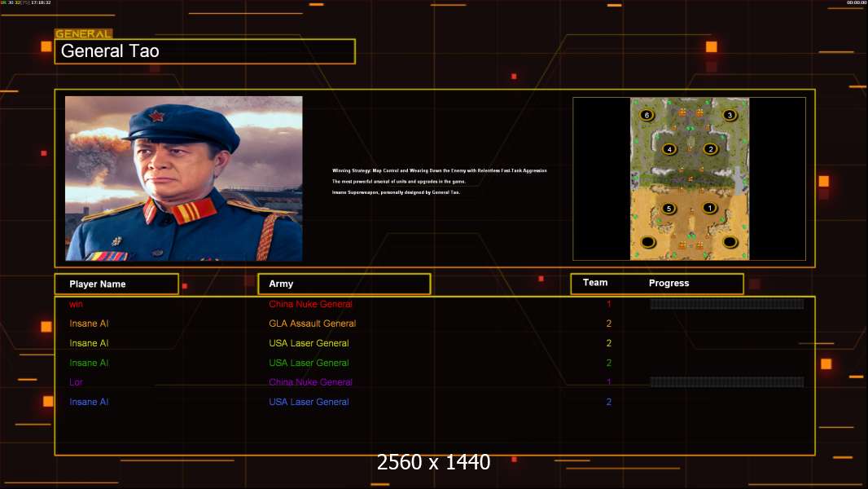Click the Team column header
The height and width of the screenshot is (489, 868).
click(595, 283)
